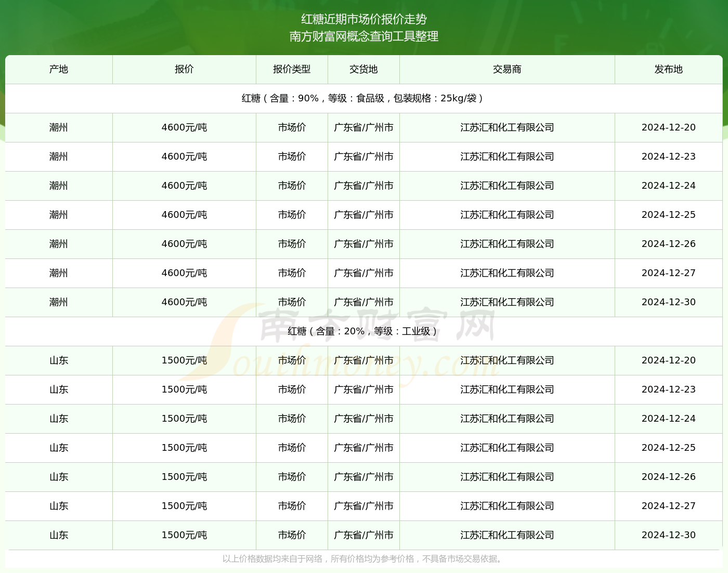Click date 2024-12-24 in the 潮州 row
This screenshot has height=573, width=728.
pos(669,186)
